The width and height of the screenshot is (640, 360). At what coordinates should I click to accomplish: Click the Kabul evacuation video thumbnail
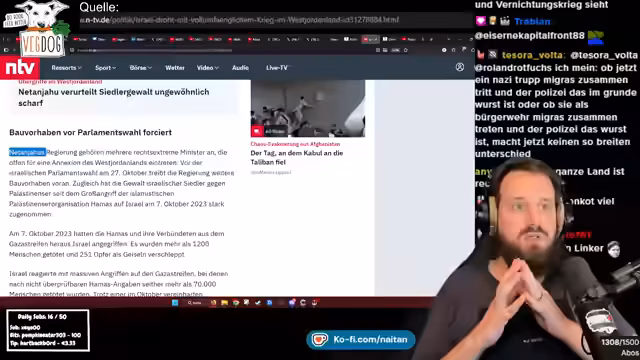click(x=308, y=108)
